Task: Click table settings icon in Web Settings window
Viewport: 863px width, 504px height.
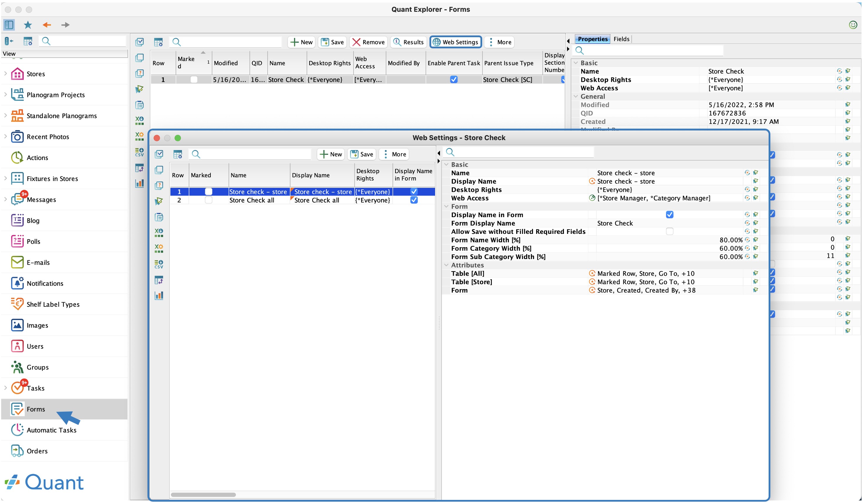Action: coord(178,154)
